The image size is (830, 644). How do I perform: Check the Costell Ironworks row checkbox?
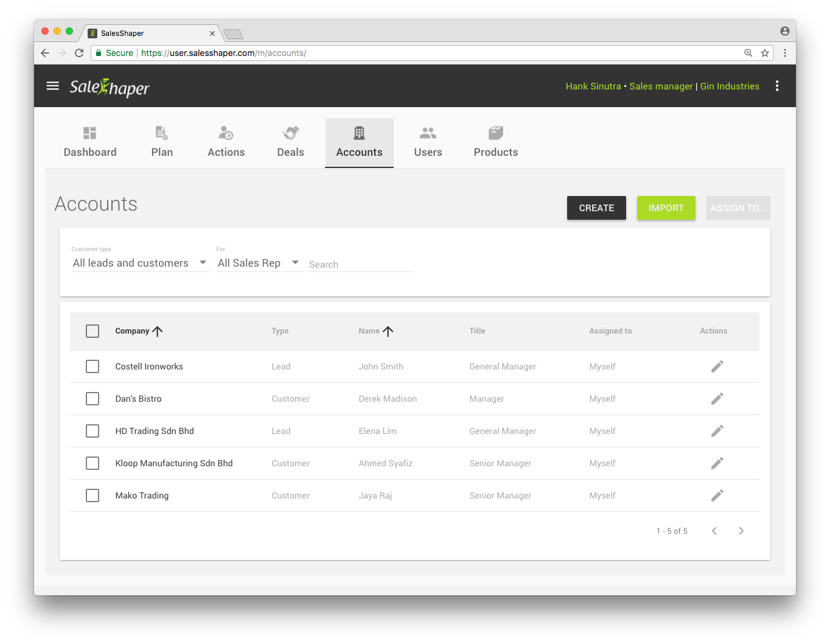click(92, 366)
